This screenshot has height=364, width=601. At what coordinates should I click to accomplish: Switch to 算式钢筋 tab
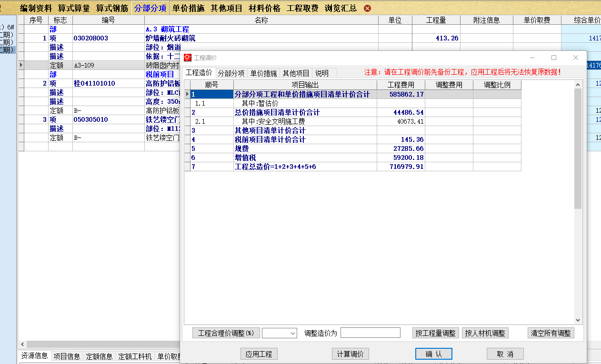tap(112, 8)
